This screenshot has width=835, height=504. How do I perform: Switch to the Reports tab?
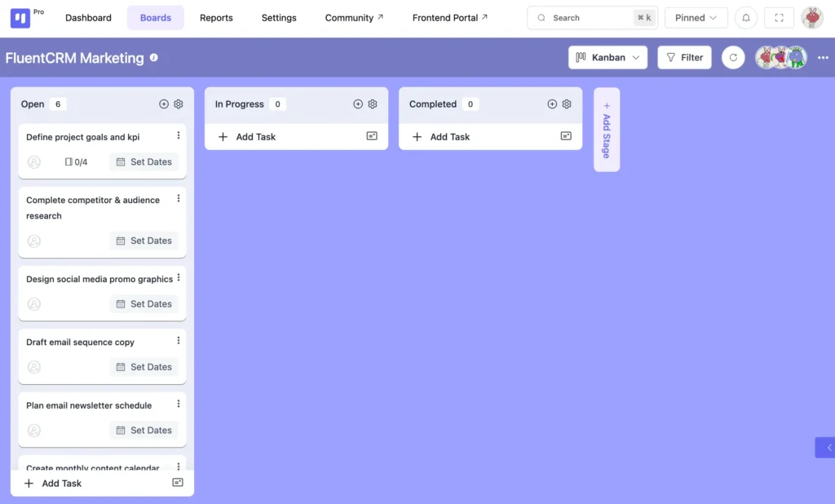[x=216, y=18]
